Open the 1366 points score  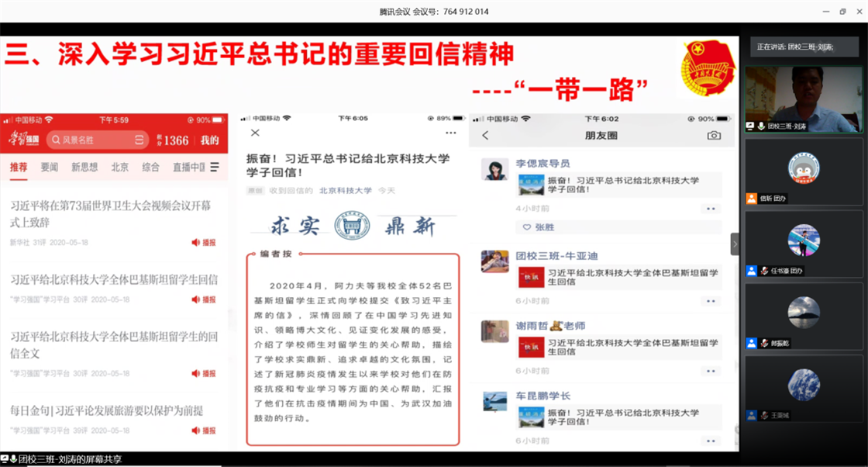[x=173, y=140]
